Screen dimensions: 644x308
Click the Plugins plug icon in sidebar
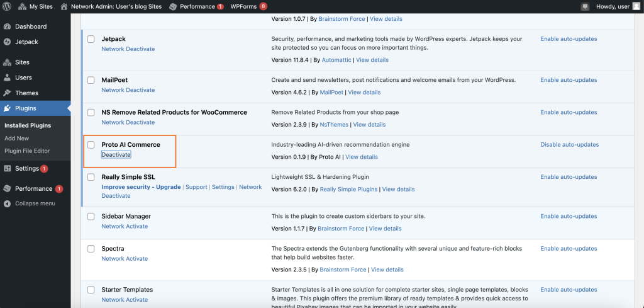click(7, 108)
